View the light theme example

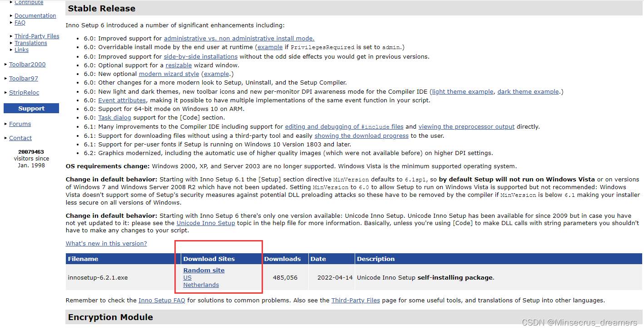tap(462, 91)
